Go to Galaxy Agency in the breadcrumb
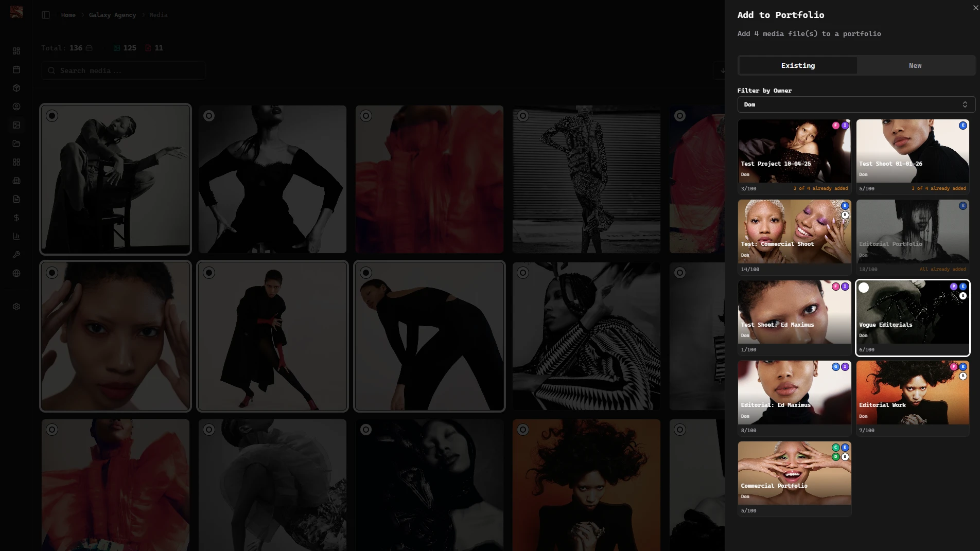 (x=112, y=15)
